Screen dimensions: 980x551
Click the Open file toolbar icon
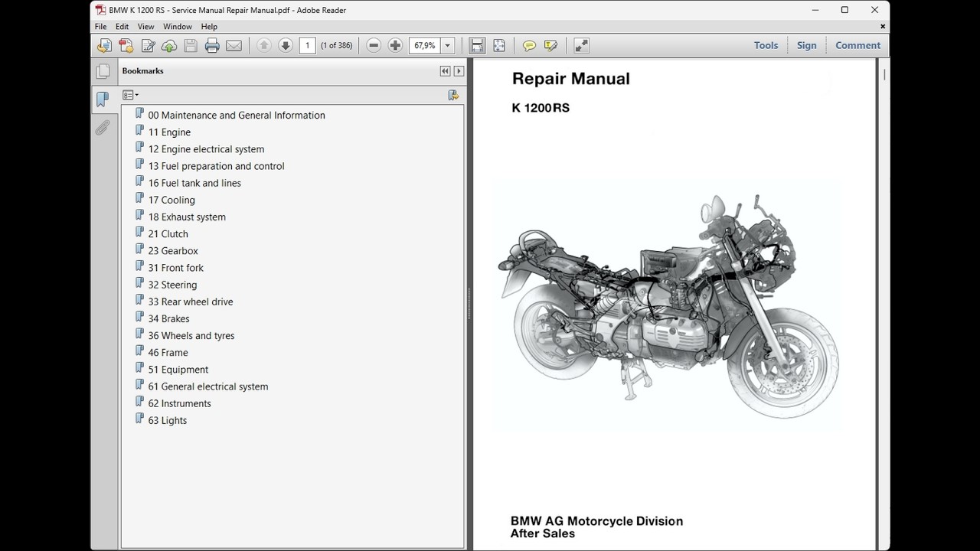(104, 46)
